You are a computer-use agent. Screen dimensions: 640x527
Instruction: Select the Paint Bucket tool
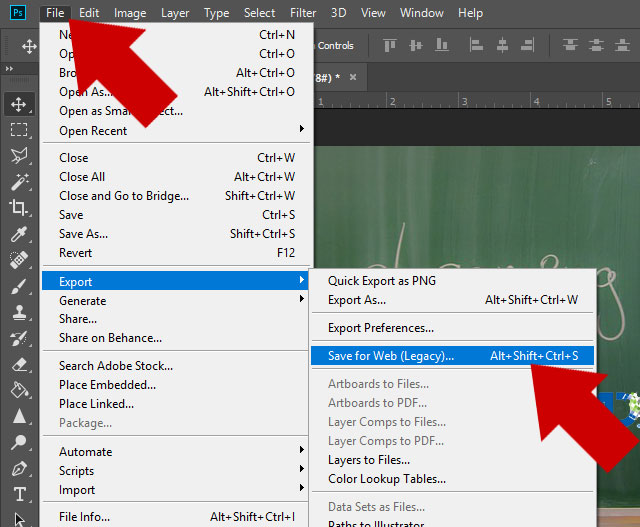click(19, 390)
